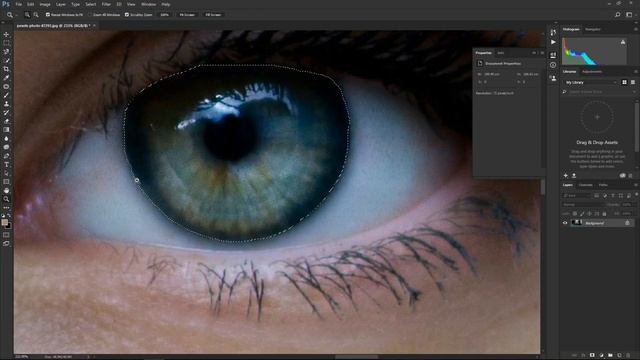Open Libraries panel options menu
Screen dimensions: 640x360
636,72
